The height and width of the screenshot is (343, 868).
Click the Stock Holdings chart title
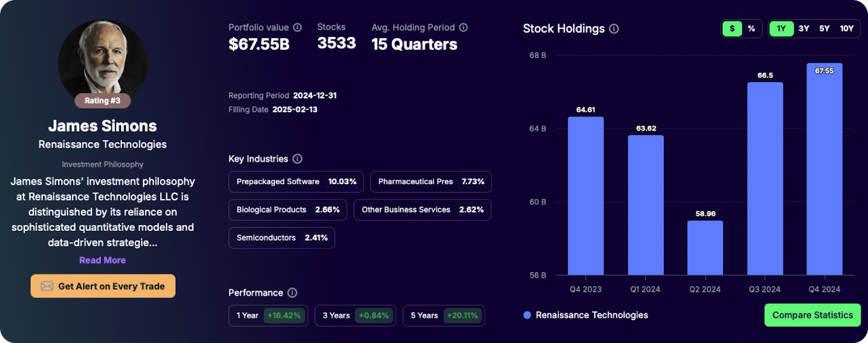(x=564, y=29)
